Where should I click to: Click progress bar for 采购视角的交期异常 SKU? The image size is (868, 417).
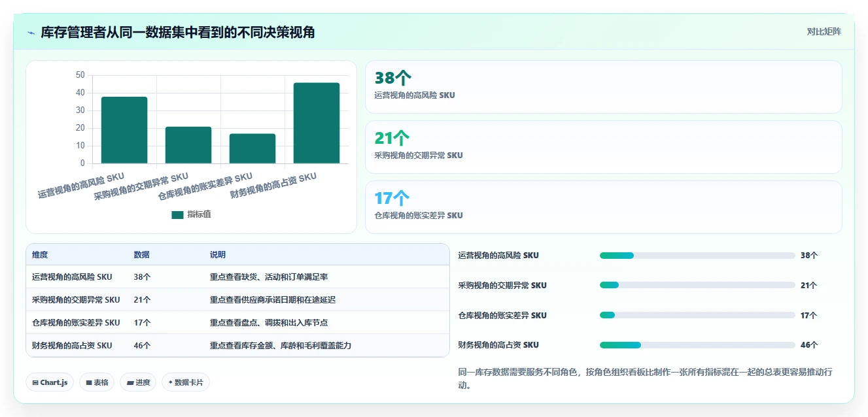point(697,286)
